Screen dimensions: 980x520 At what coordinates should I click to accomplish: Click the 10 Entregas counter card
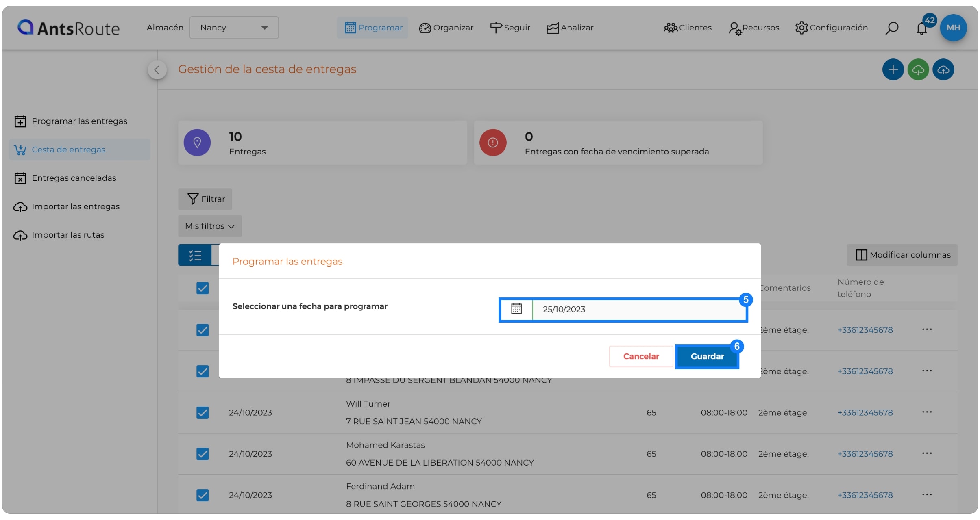[322, 143]
